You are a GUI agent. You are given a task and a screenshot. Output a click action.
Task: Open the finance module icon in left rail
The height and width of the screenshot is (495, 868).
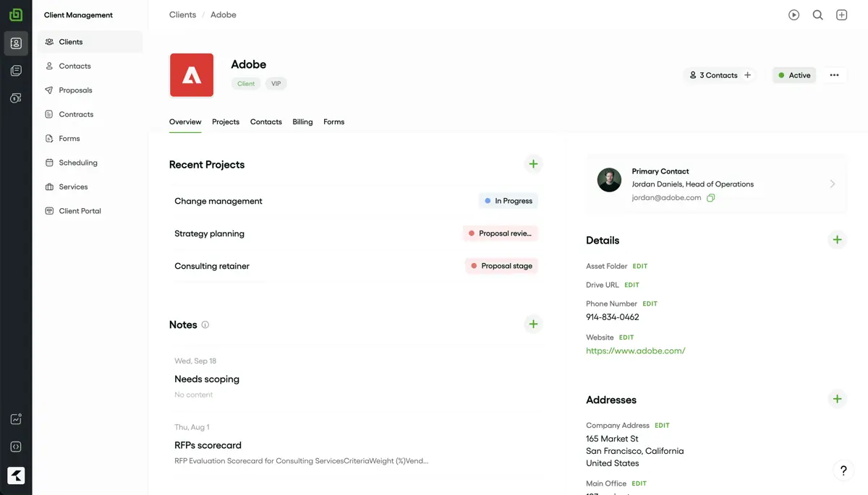tap(16, 98)
